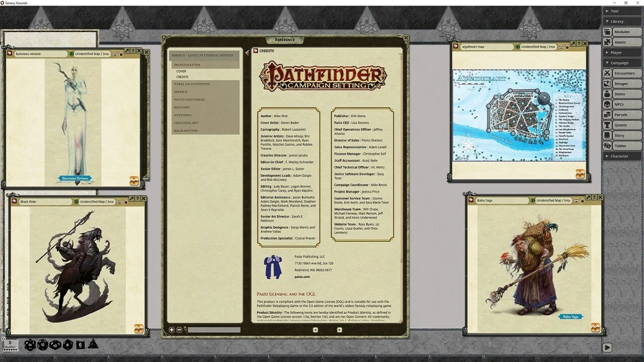Expand all index entries with plus button

point(172,330)
